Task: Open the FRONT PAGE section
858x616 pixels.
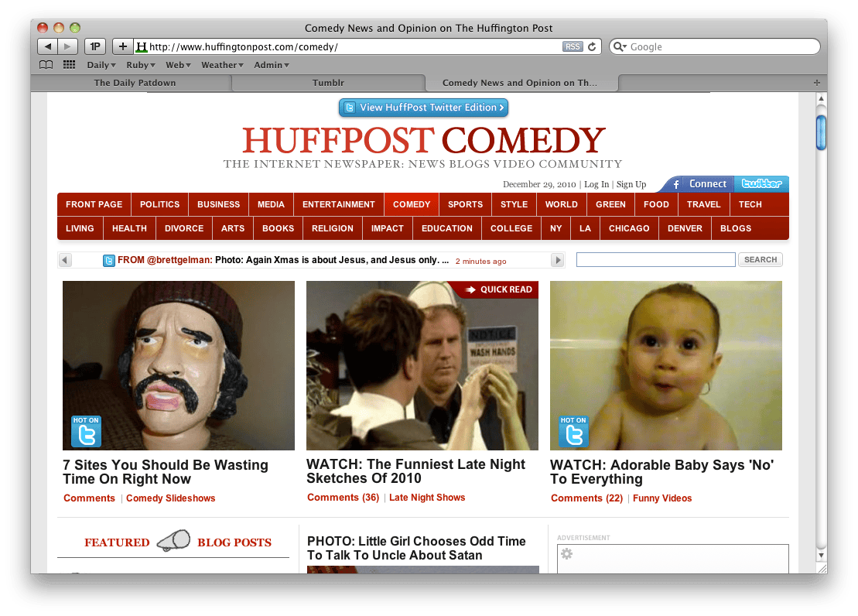Action: tap(94, 204)
